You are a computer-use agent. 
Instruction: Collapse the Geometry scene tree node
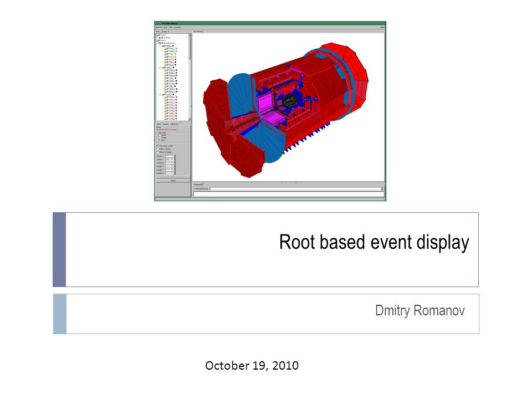click(x=157, y=43)
